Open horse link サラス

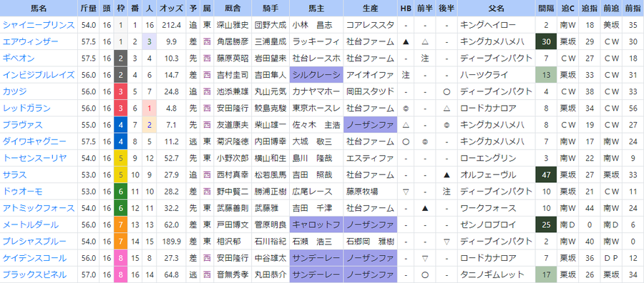coord(14,174)
